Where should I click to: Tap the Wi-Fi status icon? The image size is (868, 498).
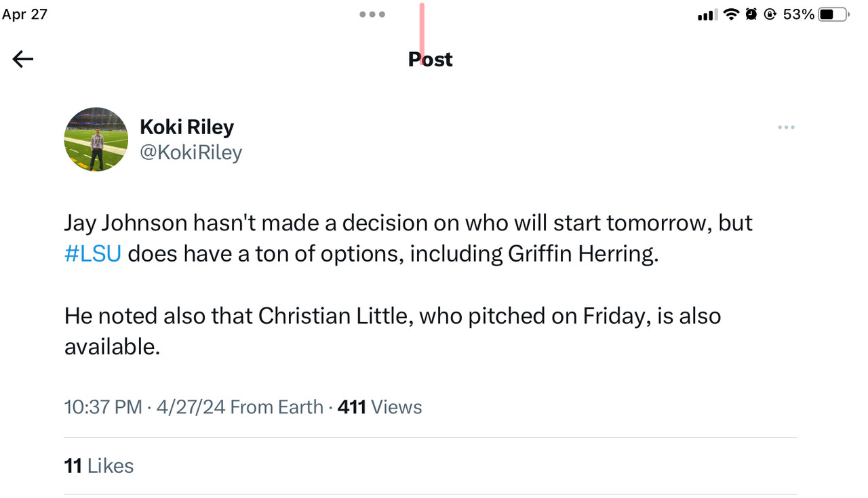pyautogui.click(x=730, y=14)
